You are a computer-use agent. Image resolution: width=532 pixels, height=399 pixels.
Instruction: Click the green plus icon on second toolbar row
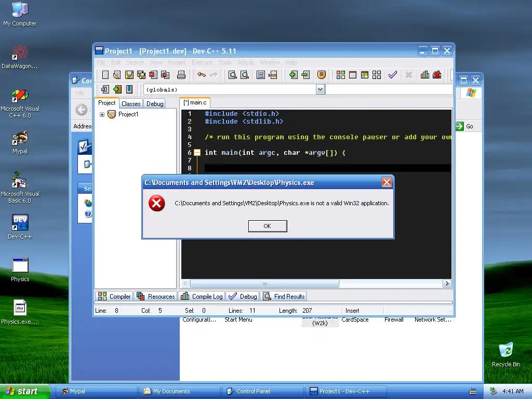click(117, 89)
